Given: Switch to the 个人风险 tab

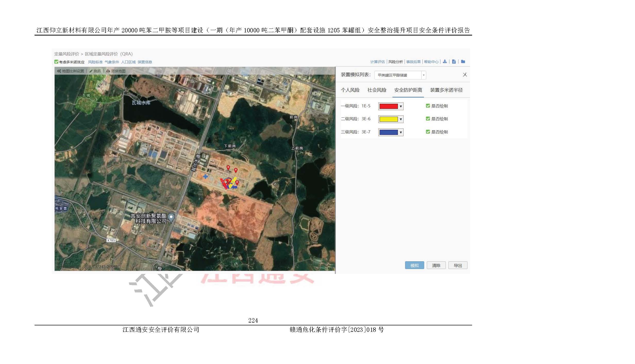Looking at the screenshot, I should [x=350, y=90].
